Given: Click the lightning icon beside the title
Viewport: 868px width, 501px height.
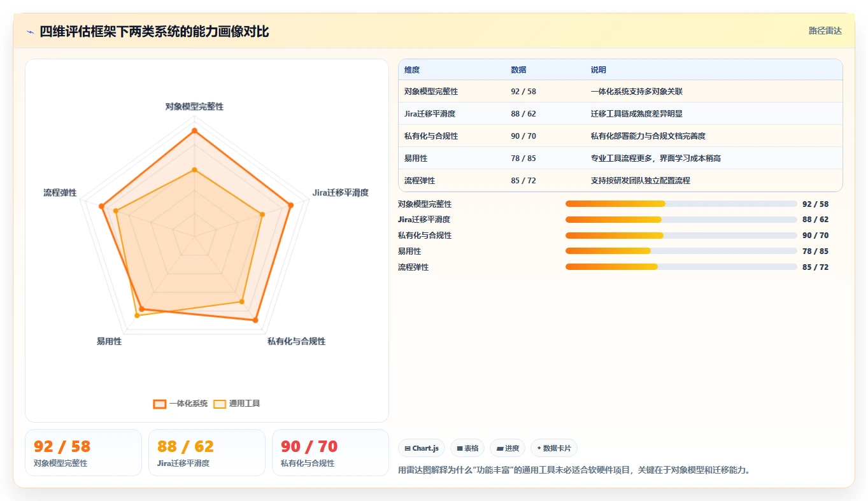Looking at the screenshot, I should click(x=31, y=32).
